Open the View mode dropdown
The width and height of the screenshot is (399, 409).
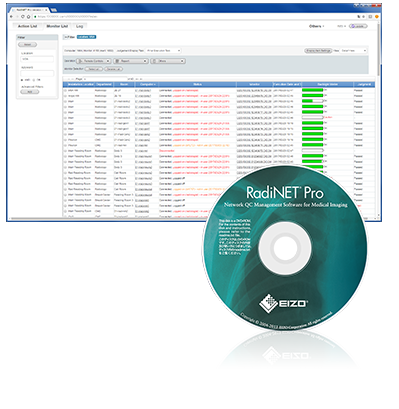[x=353, y=51]
